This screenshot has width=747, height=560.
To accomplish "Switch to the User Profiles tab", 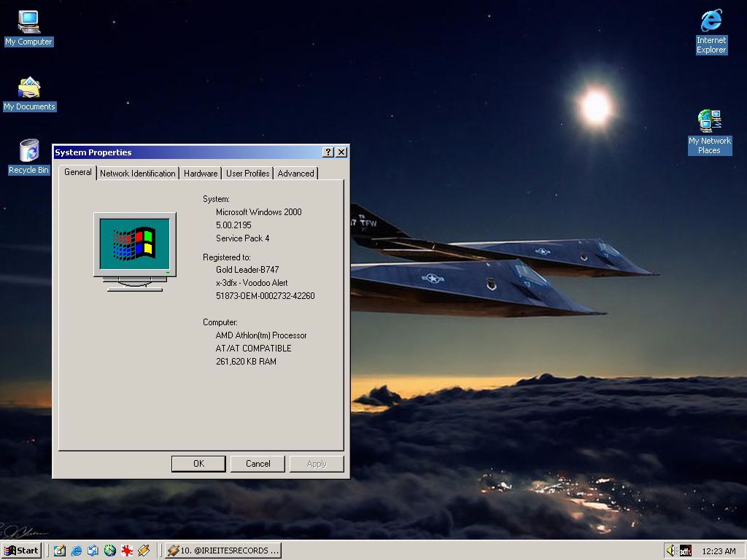I will (247, 174).
